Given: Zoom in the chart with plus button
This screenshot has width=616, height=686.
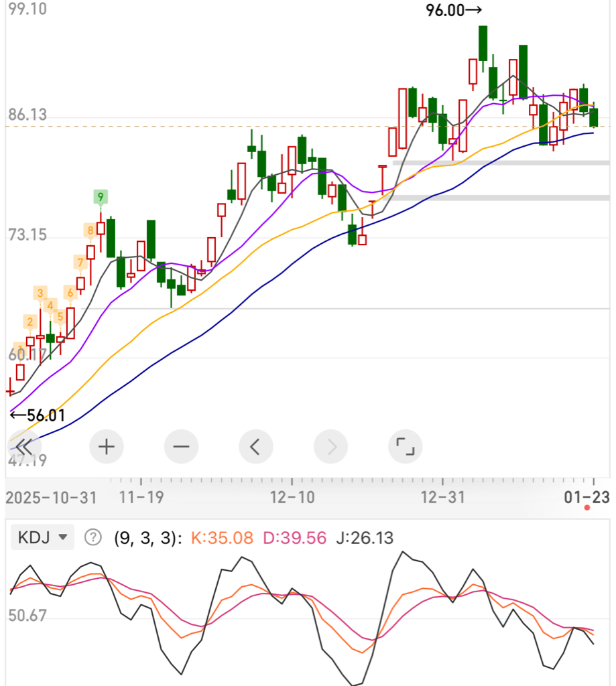Looking at the screenshot, I should (107, 447).
